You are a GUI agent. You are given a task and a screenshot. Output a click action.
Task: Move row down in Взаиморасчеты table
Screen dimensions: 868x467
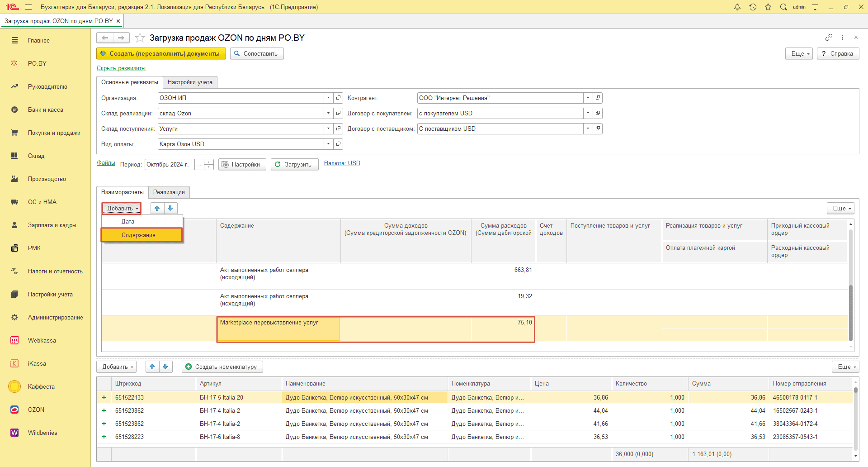(170, 208)
